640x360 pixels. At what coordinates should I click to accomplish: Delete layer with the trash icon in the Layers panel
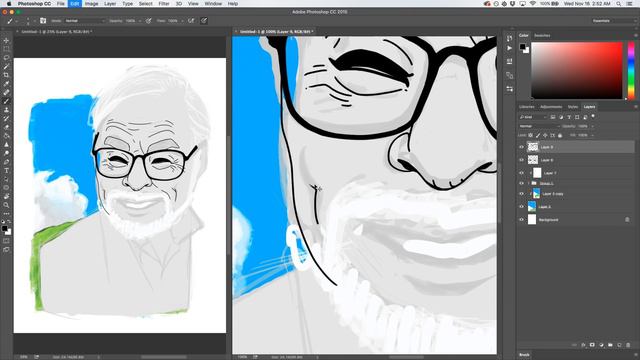[x=628, y=345]
